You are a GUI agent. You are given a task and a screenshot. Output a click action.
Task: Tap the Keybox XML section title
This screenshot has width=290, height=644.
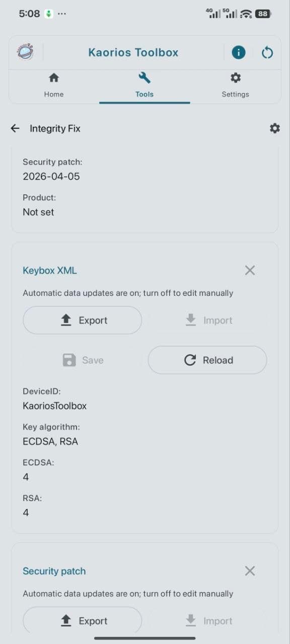pos(50,270)
